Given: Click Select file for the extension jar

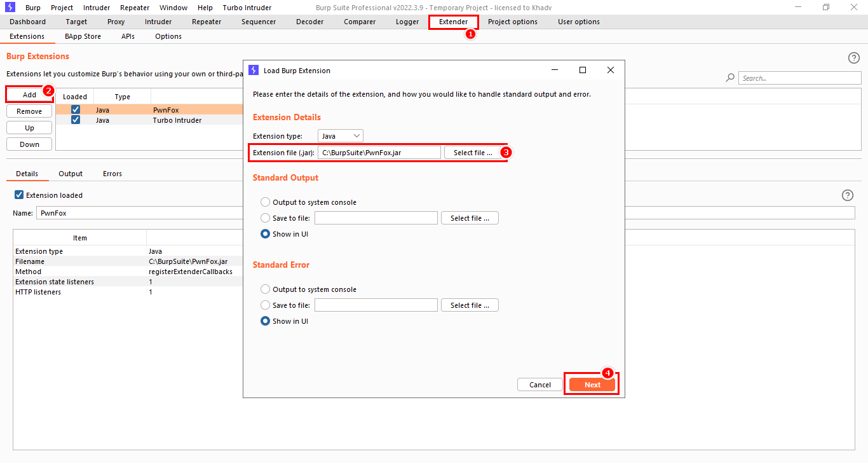Looking at the screenshot, I should pos(473,153).
